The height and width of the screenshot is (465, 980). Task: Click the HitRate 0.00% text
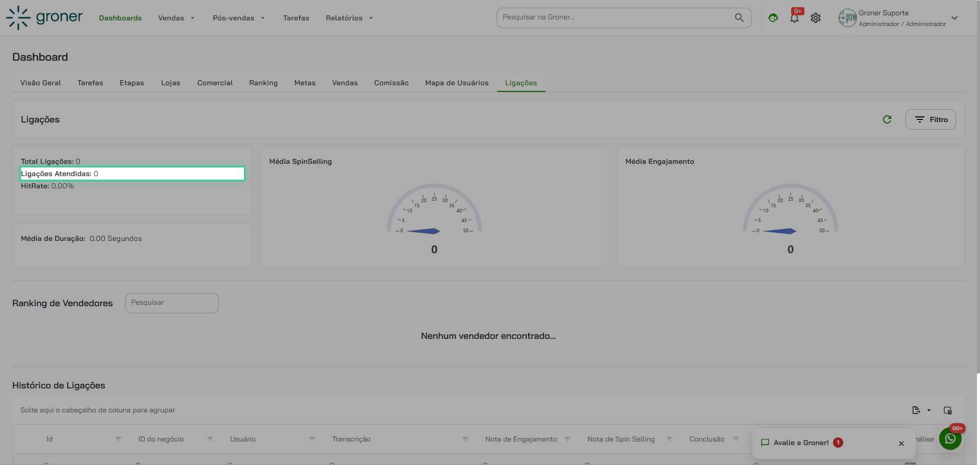[x=47, y=186]
